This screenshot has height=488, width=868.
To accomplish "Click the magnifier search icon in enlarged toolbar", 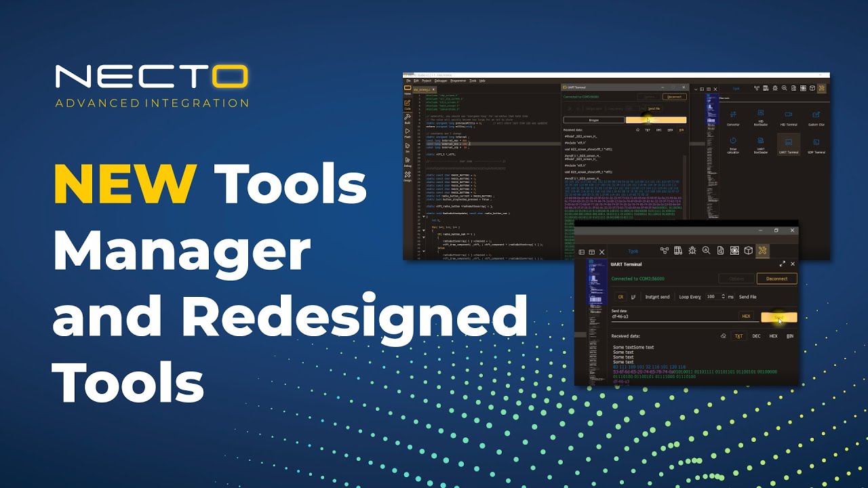I will click(706, 251).
